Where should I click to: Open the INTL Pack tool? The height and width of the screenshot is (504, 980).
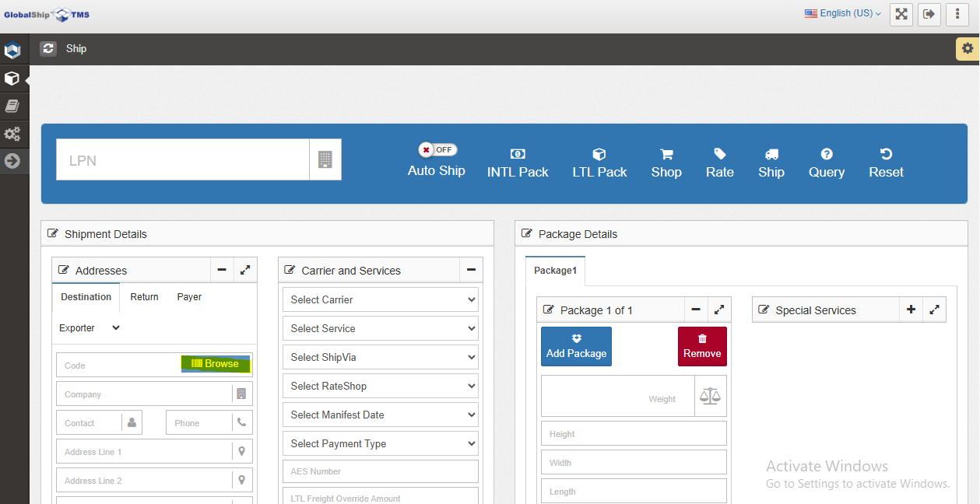(517, 162)
